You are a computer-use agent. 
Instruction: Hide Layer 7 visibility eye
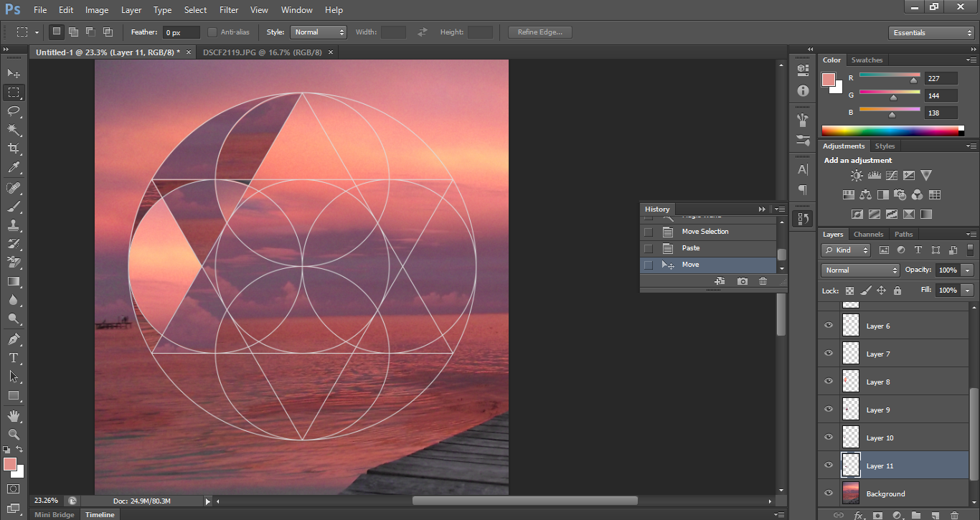click(829, 354)
